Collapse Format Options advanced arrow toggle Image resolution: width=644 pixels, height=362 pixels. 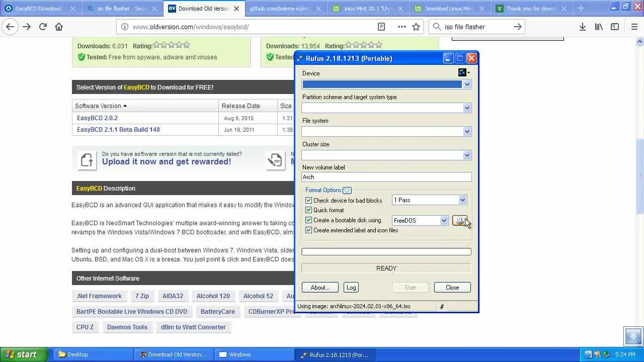click(x=347, y=190)
